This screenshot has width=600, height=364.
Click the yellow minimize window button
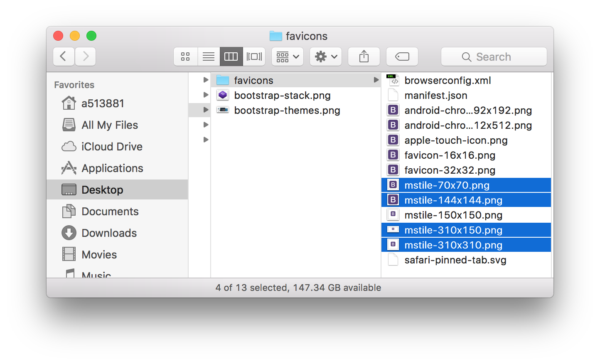coord(75,36)
